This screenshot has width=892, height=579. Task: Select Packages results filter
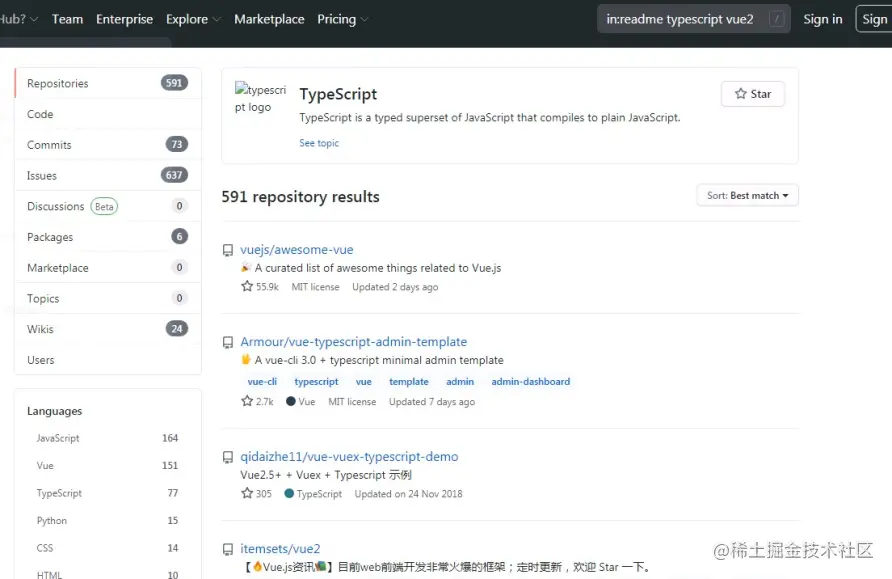108,237
